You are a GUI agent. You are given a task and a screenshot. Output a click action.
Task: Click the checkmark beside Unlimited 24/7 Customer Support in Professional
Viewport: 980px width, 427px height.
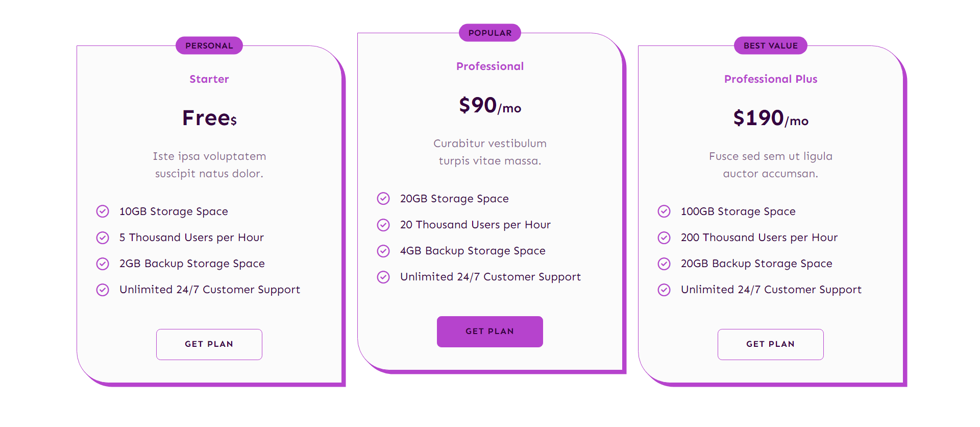coord(383,277)
